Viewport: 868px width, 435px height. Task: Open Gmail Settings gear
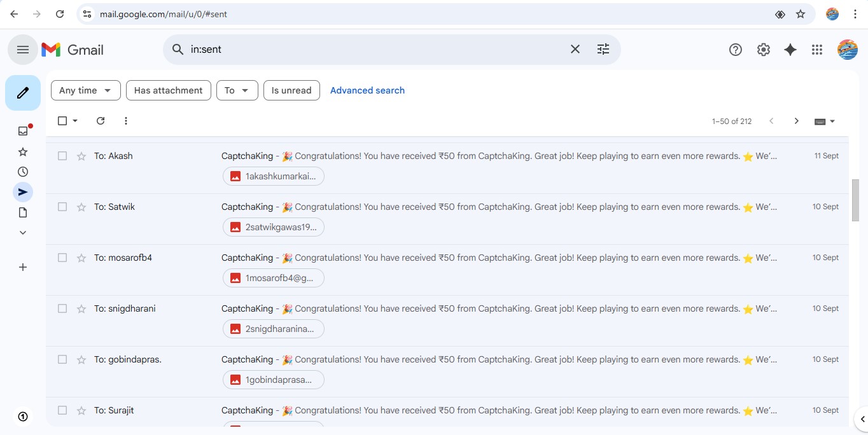click(763, 50)
